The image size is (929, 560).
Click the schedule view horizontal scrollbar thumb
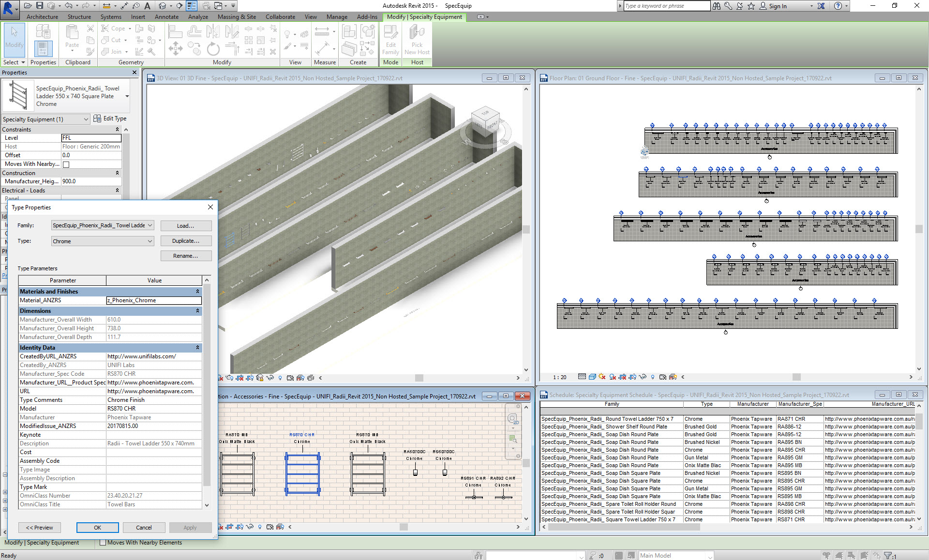coord(624,527)
